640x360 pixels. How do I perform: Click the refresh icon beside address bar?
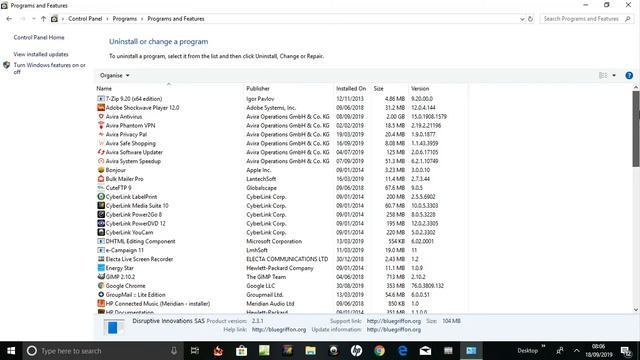pos(530,19)
